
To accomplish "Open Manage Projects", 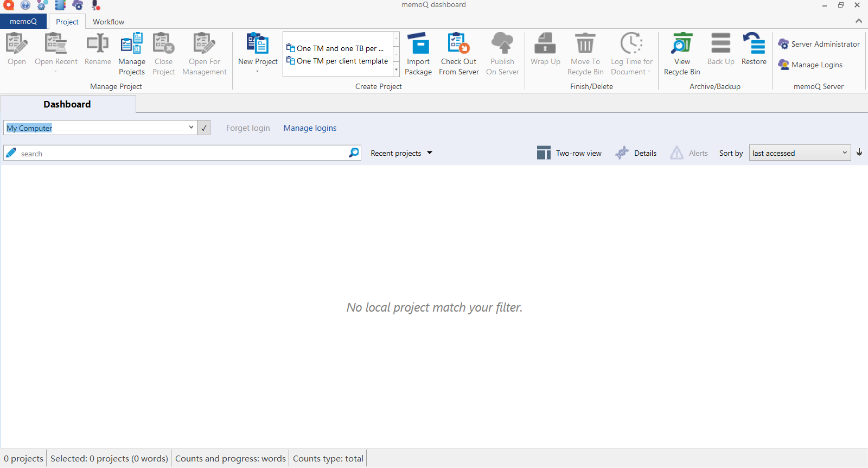I will tap(132, 54).
